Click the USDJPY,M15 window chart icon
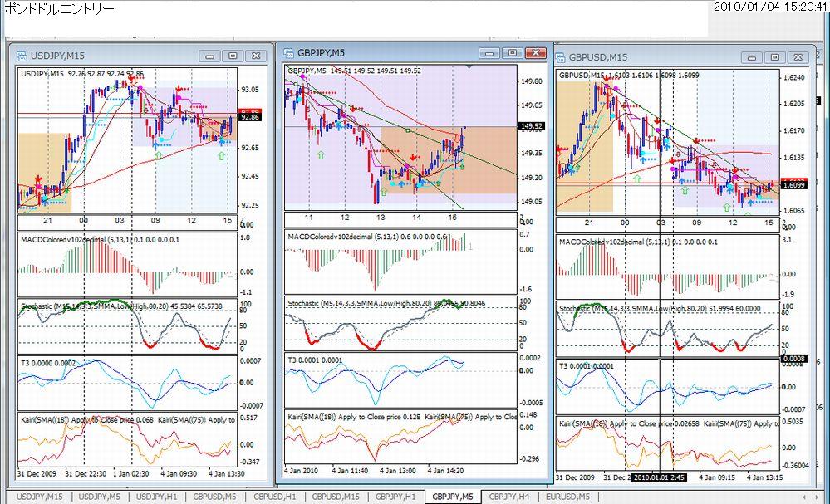The image size is (830, 504). point(22,56)
